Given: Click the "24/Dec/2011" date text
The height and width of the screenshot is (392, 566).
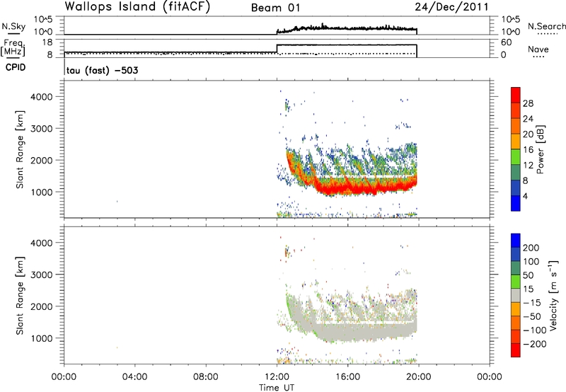Looking at the screenshot, I should click(451, 7).
